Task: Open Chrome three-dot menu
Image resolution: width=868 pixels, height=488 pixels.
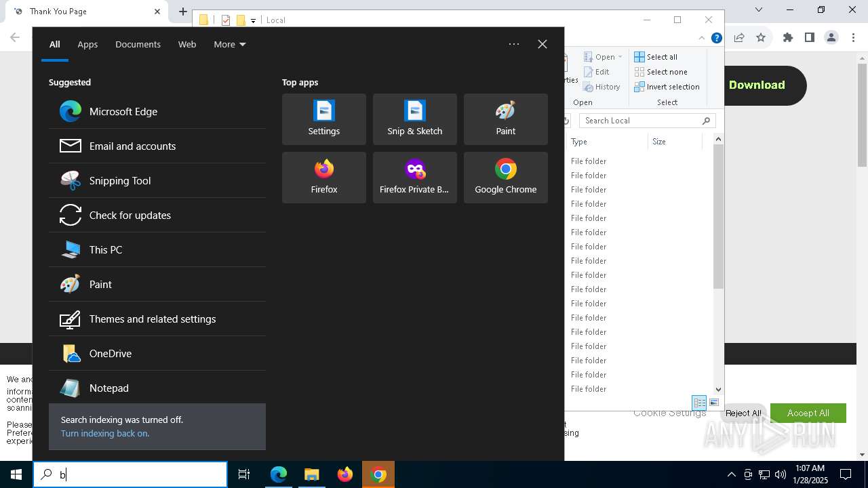Action: pyautogui.click(x=853, y=38)
